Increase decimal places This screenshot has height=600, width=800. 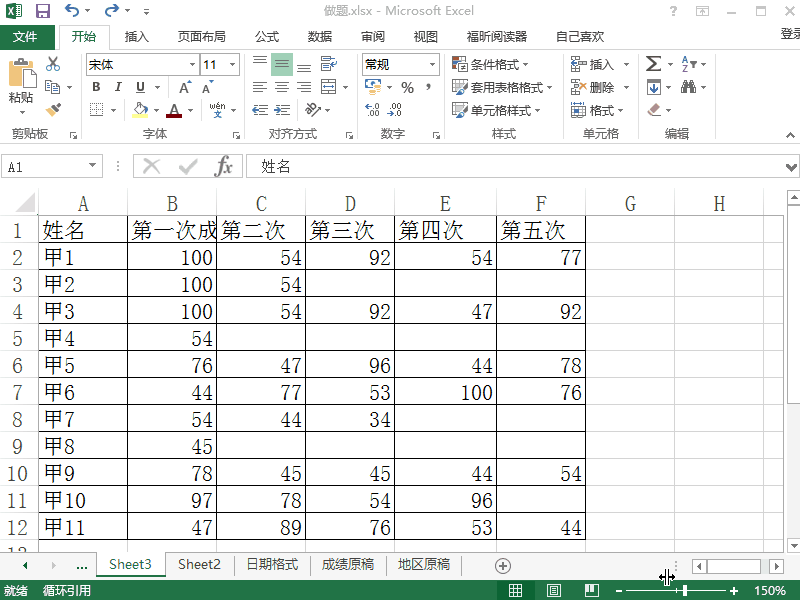(x=372, y=110)
